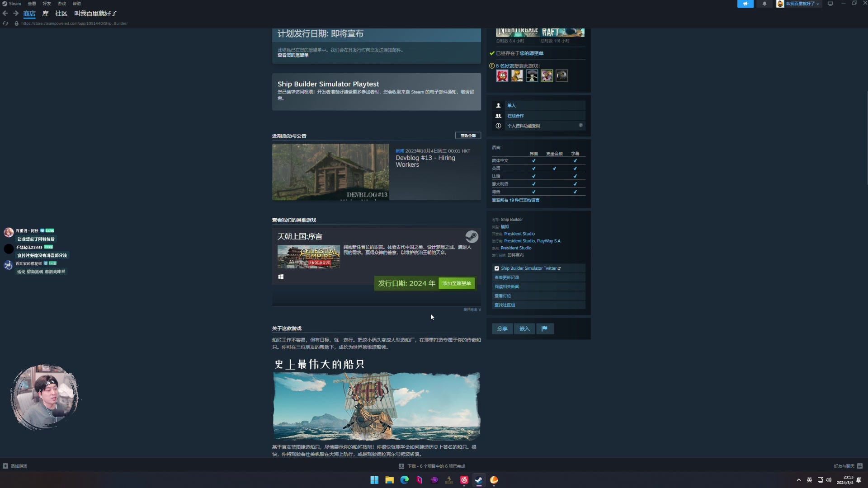Click the Twitter icon beside Ship Builder Simulator
This screenshot has height=488, width=868.
tap(497, 268)
